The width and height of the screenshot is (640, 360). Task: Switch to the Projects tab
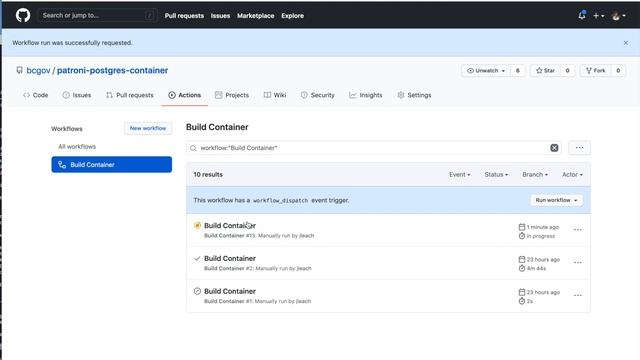coord(232,95)
